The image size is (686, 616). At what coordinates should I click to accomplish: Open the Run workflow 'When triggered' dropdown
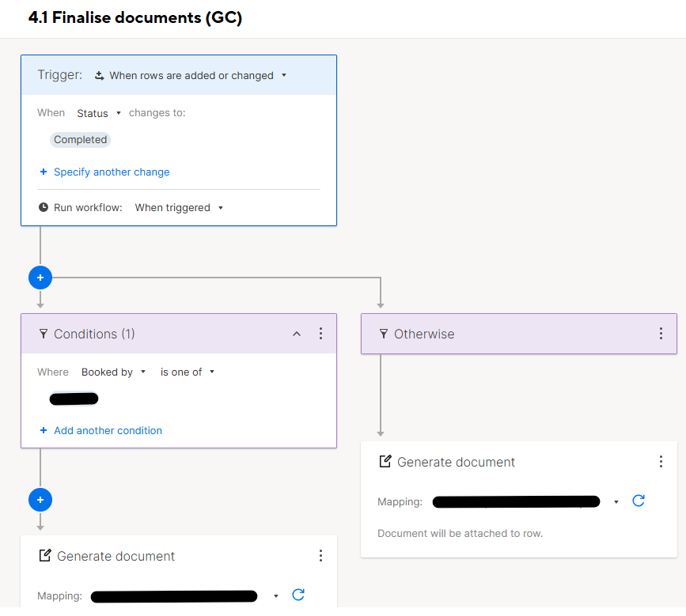pos(179,208)
